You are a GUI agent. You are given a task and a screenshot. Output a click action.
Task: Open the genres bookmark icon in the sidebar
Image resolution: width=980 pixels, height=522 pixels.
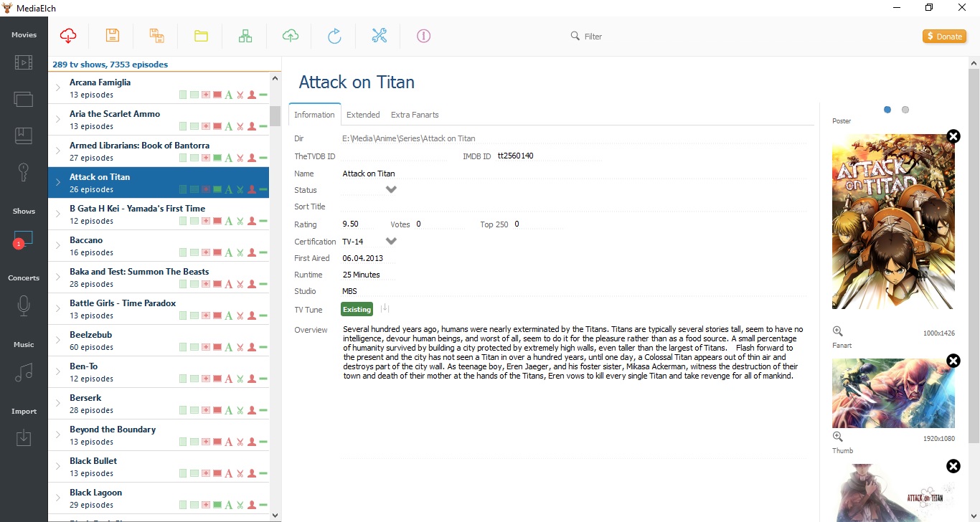tap(24, 136)
